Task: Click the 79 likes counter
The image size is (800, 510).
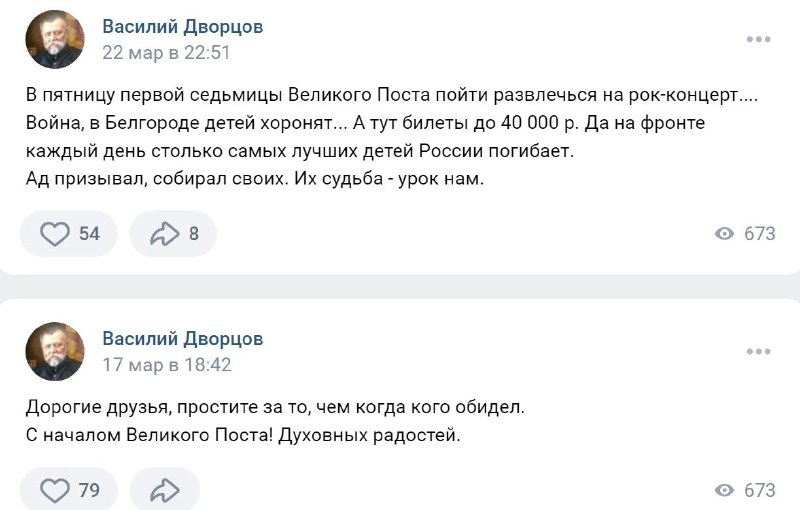Action: coord(89,491)
